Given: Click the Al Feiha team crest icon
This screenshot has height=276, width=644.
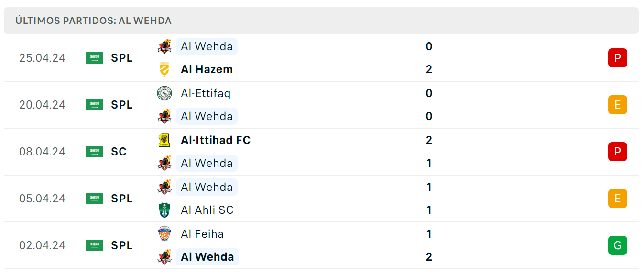Looking at the screenshot, I should [164, 234].
